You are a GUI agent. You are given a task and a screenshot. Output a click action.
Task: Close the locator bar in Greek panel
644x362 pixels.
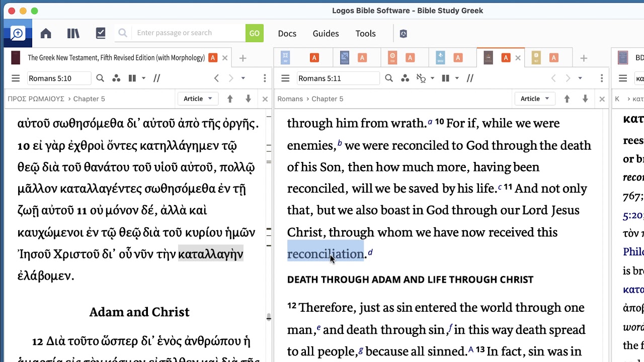tap(265, 99)
